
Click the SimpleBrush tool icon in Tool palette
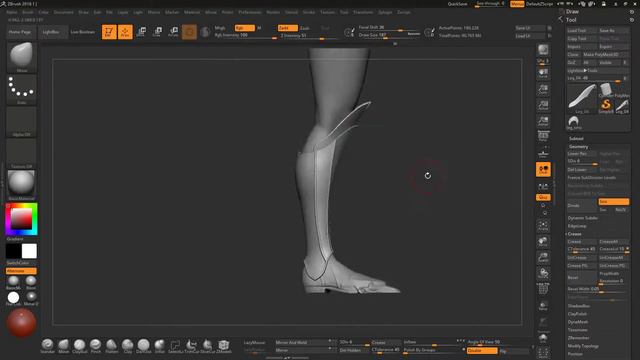606,106
